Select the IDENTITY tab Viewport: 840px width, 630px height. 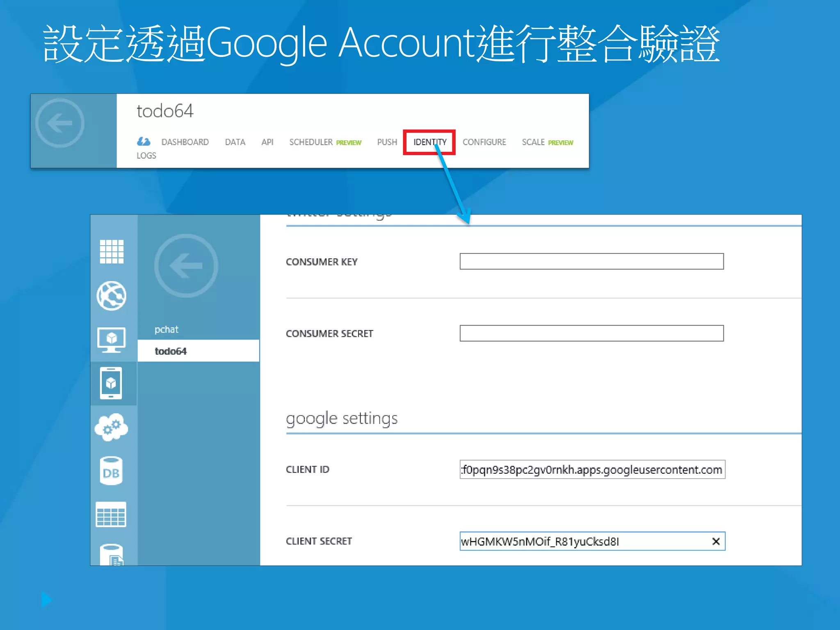tap(429, 142)
